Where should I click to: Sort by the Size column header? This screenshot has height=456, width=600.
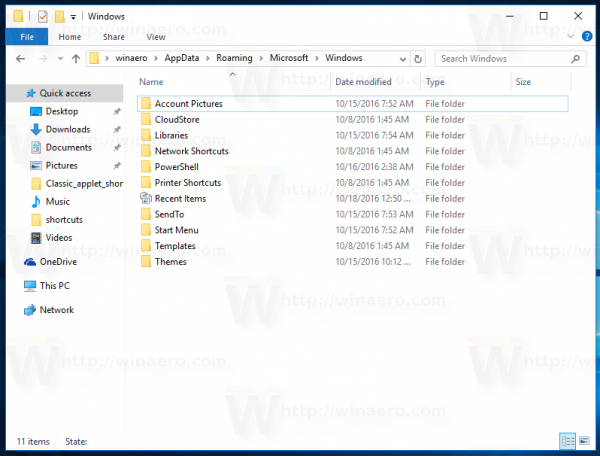click(x=523, y=82)
